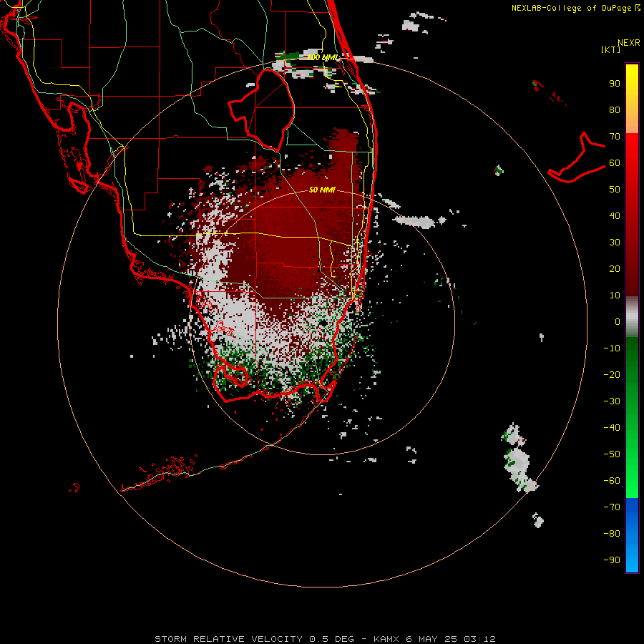Screen dimensions: 644x644
Task: Click the 6 MAY 25 date text
Action: 431,639
